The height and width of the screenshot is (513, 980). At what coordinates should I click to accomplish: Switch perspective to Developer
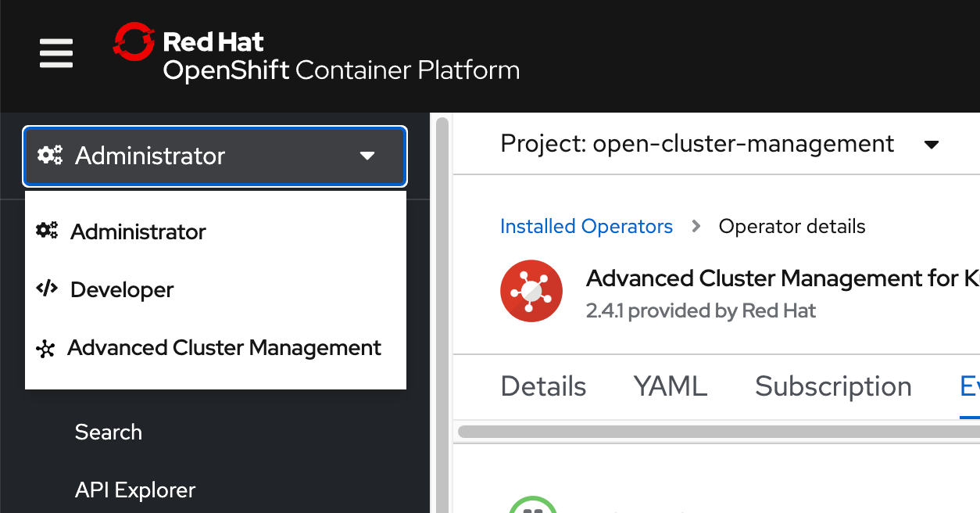[x=121, y=289]
